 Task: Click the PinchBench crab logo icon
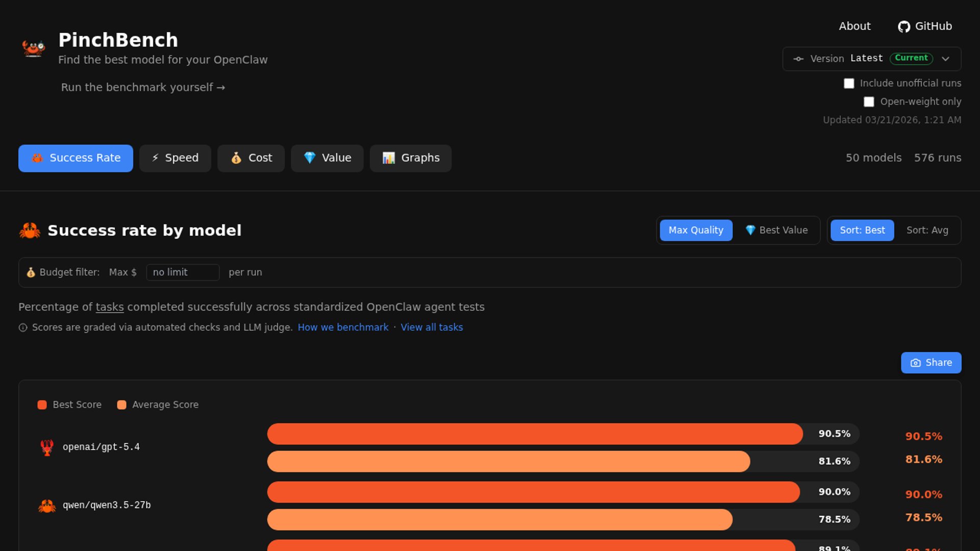pyautogui.click(x=33, y=48)
